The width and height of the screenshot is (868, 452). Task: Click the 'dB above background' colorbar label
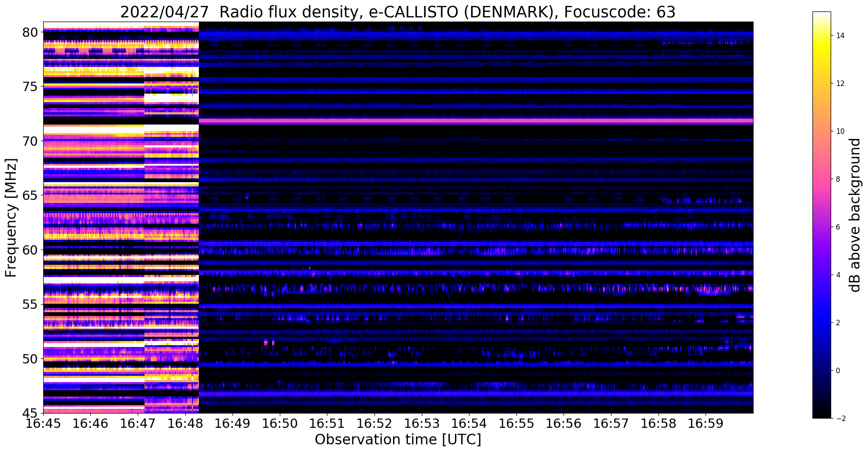tap(855, 215)
